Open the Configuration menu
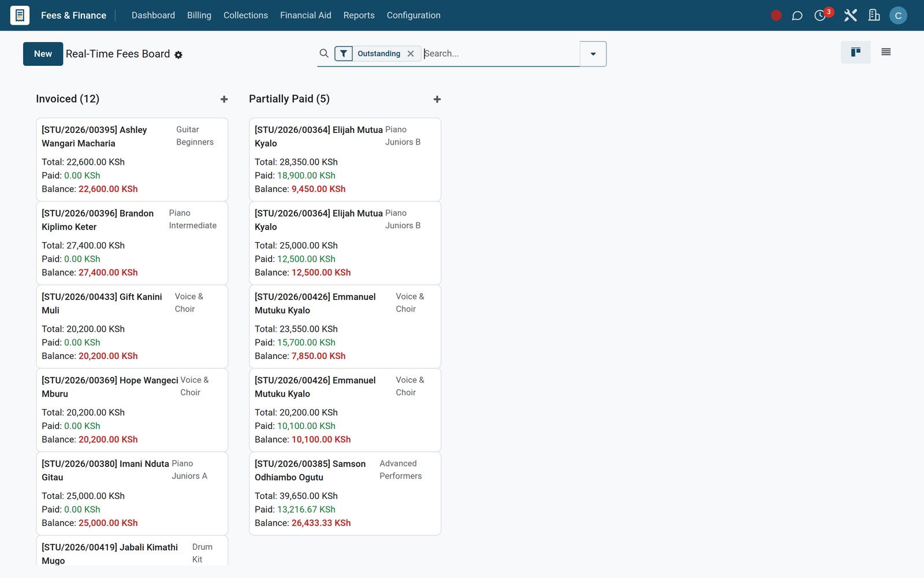 [413, 16]
